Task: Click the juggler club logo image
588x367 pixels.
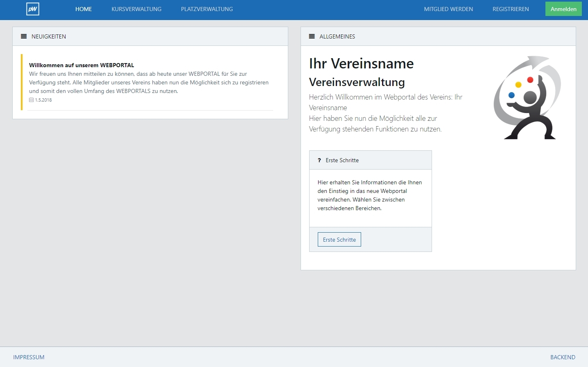Action: [527, 97]
